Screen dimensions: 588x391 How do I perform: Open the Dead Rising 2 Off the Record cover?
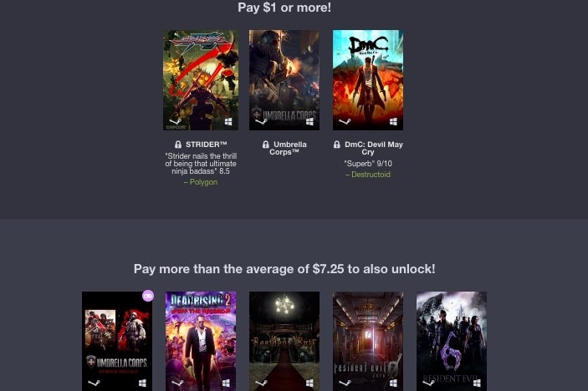(201, 341)
